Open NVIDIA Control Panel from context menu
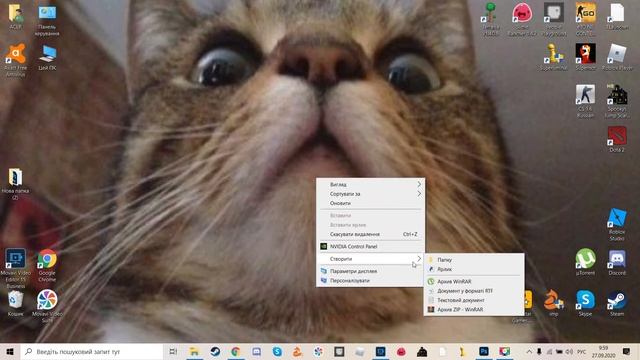The height and width of the screenshot is (360, 640). (371, 247)
